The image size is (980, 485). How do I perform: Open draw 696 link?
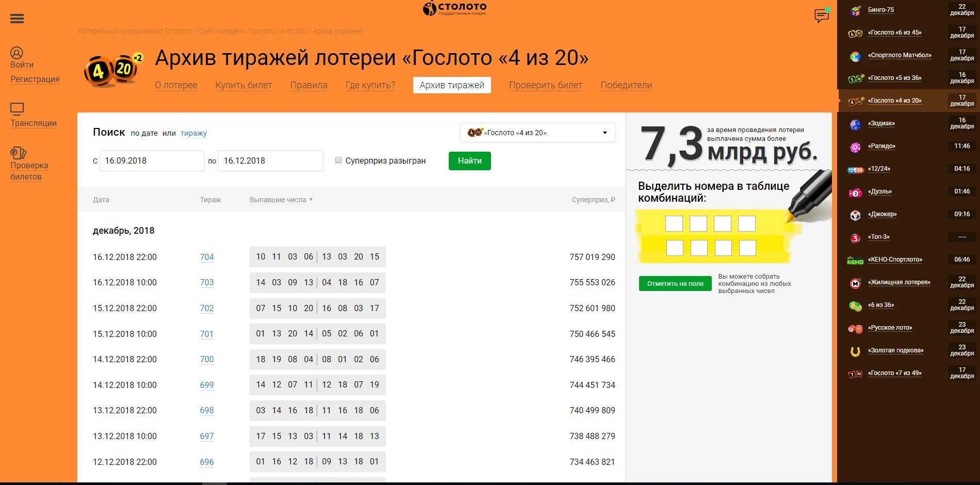click(x=207, y=462)
